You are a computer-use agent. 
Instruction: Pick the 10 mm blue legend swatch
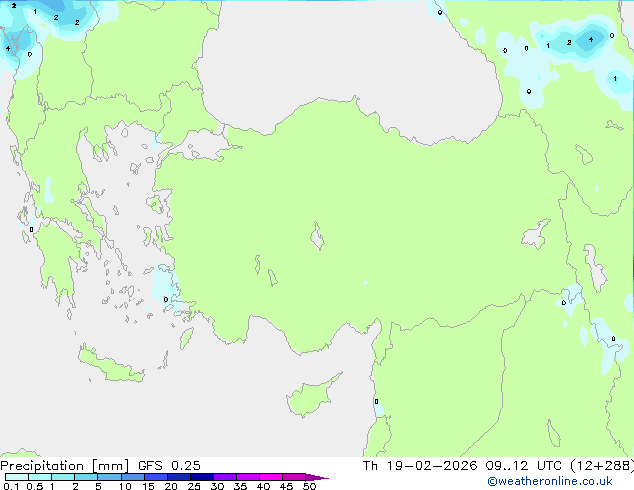(134, 477)
